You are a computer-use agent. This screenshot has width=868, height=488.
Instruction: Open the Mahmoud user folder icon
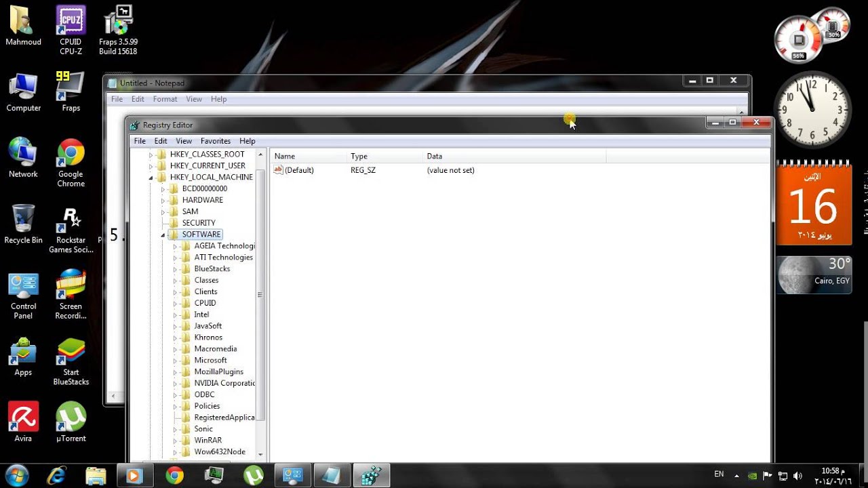pyautogui.click(x=24, y=26)
